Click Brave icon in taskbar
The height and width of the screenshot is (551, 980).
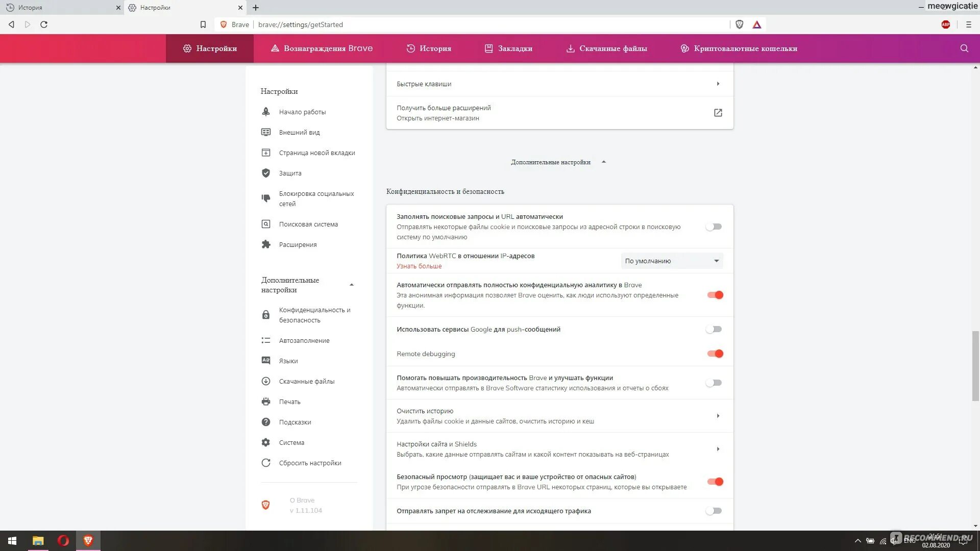coord(88,541)
